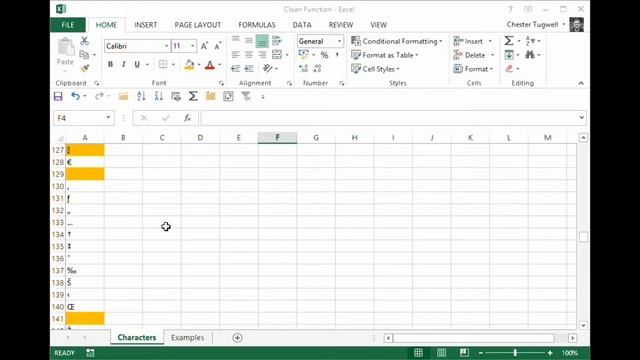Apply Comma Style format

pos(337,55)
